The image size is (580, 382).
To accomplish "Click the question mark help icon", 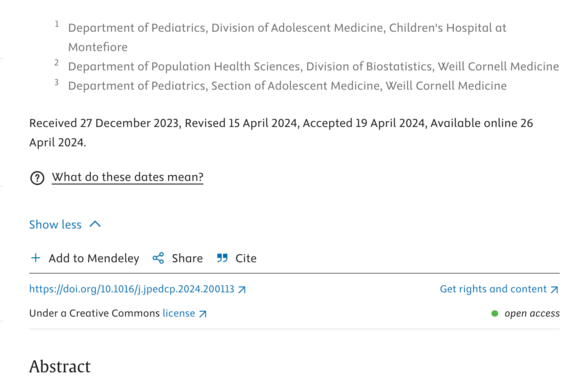I will click(37, 178).
